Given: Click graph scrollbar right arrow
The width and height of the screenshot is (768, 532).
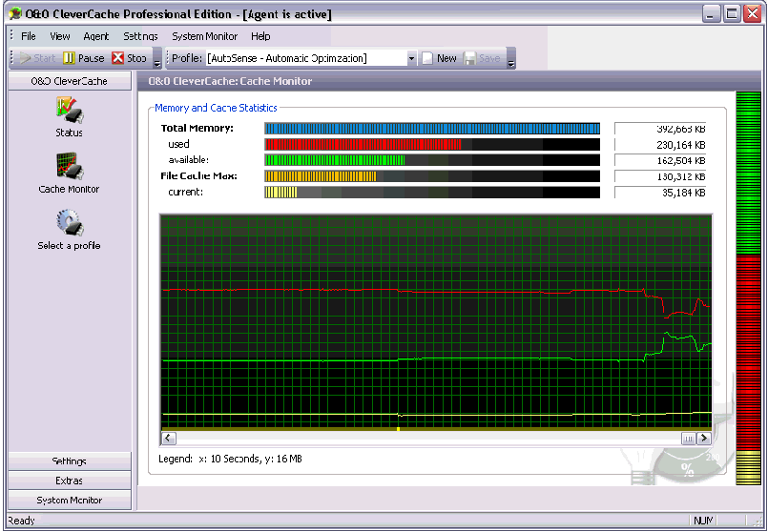Looking at the screenshot, I should coord(704,438).
